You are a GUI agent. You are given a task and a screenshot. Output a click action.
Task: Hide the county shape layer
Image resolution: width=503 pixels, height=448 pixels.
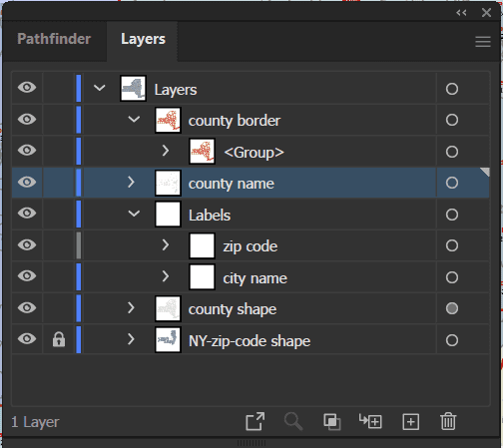click(x=27, y=307)
